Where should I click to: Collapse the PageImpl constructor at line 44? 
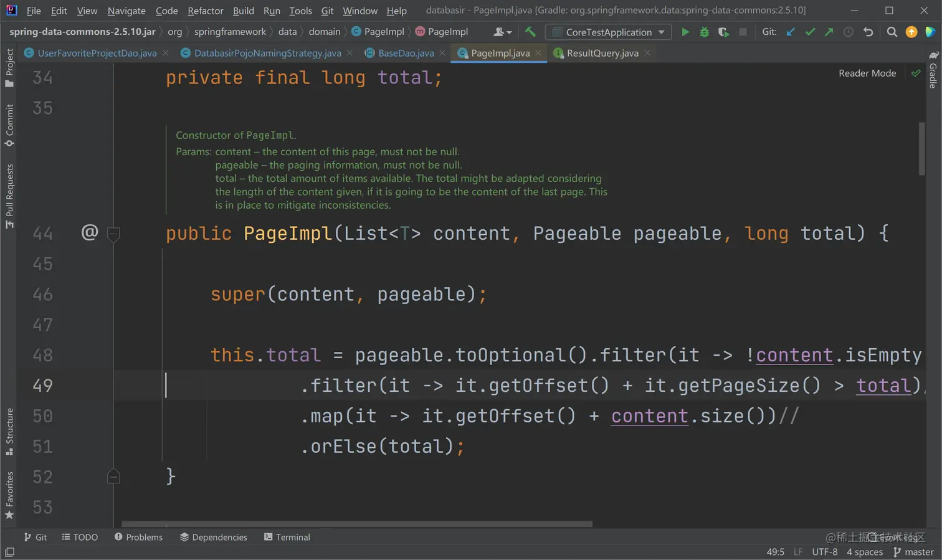[x=113, y=234]
